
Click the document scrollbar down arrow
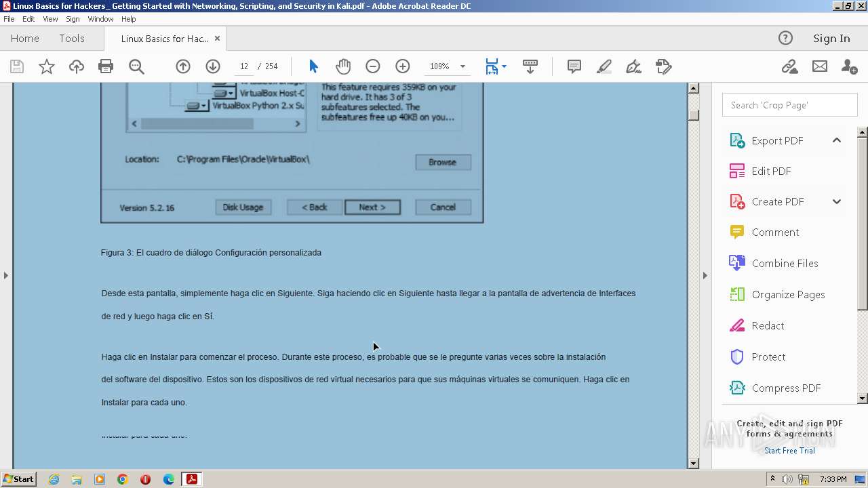[693, 464]
